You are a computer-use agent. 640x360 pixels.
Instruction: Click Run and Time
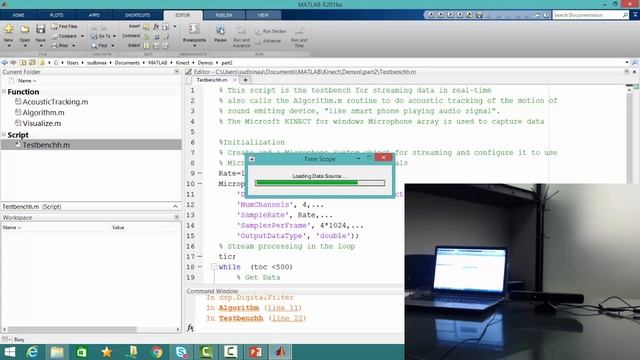click(x=299, y=36)
